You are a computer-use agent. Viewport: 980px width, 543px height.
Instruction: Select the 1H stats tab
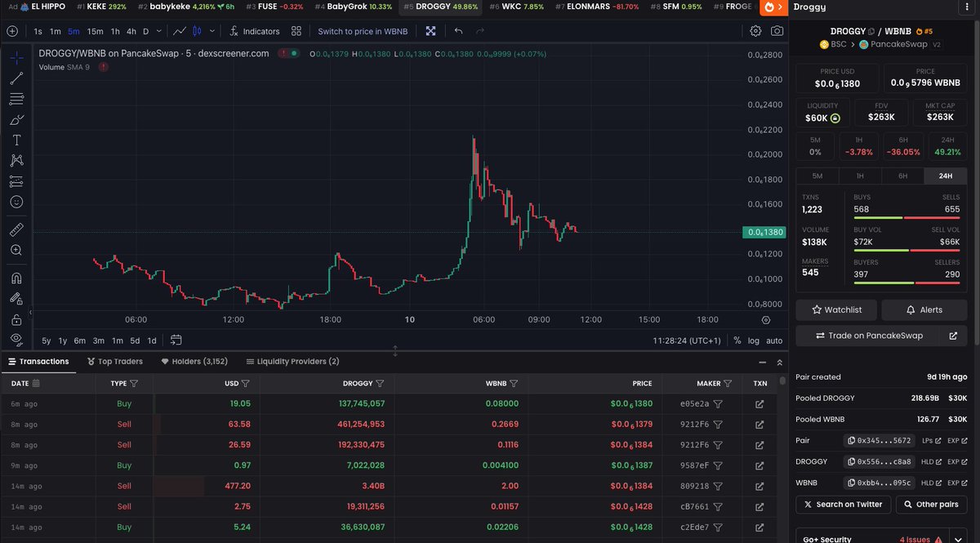click(x=860, y=176)
